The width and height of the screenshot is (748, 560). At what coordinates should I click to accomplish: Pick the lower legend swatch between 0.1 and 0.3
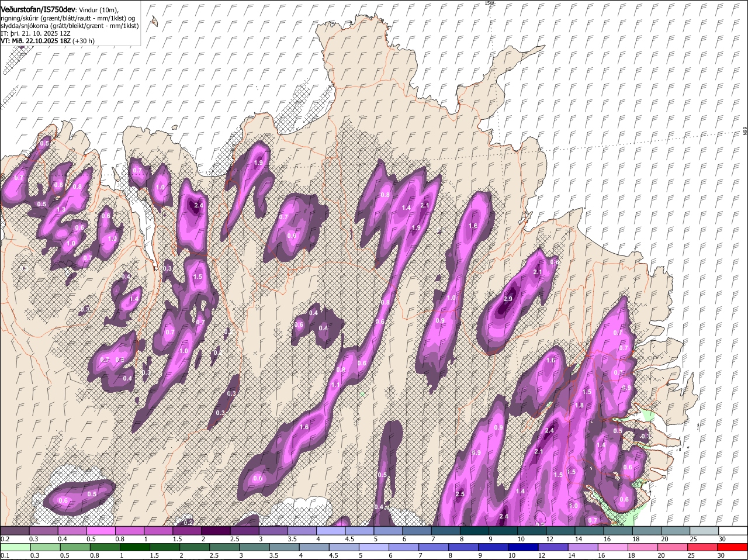15,547
